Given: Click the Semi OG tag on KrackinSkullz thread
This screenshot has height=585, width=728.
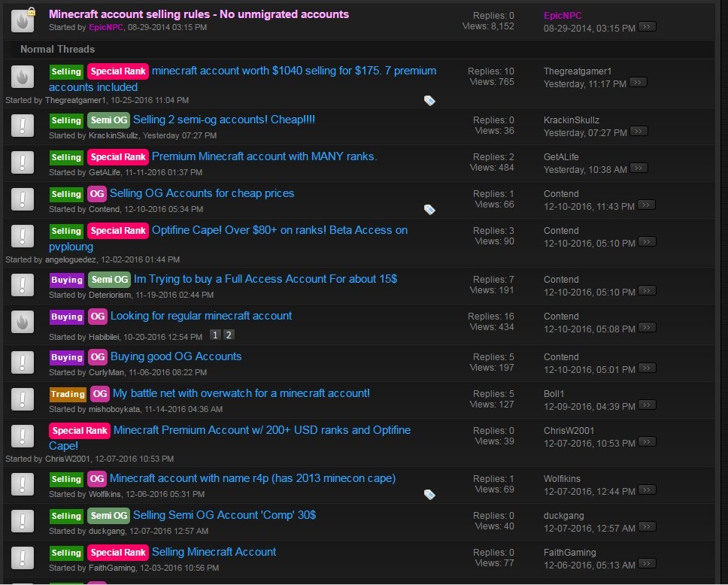Looking at the screenshot, I should (108, 120).
